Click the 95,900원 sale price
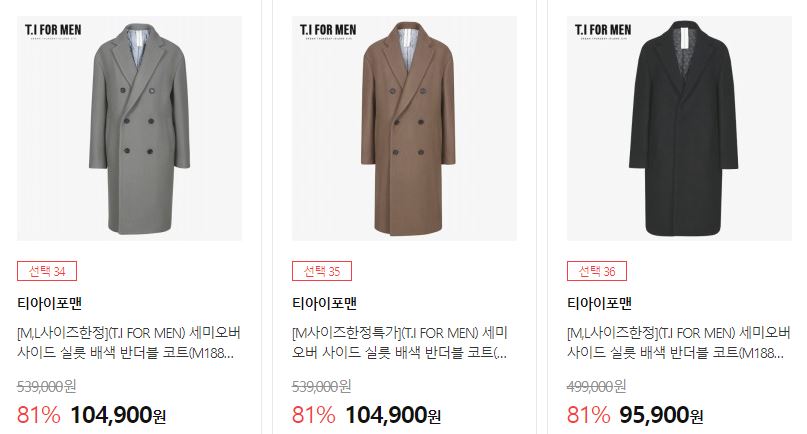The image size is (807, 434). pos(661,415)
